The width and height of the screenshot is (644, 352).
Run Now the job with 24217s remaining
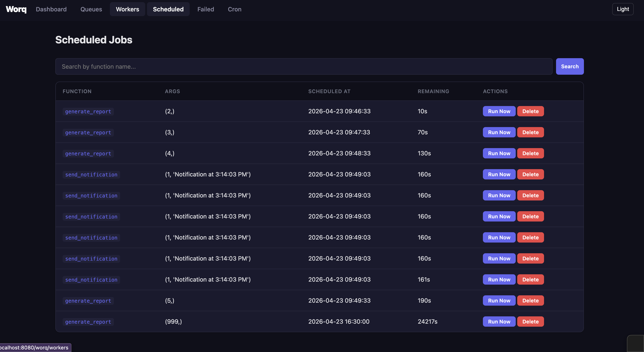[x=499, y=322]
